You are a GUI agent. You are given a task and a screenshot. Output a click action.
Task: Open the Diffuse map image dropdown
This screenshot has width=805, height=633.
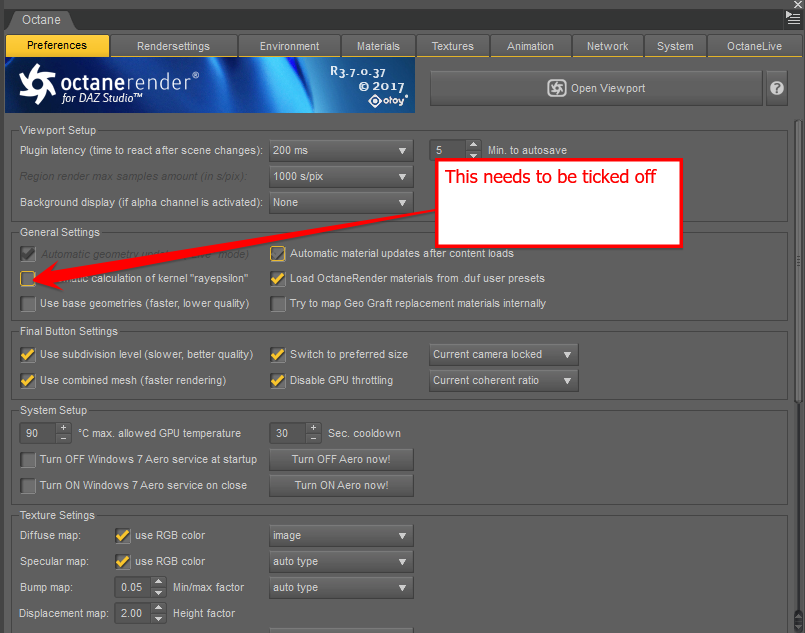(341, 535)
